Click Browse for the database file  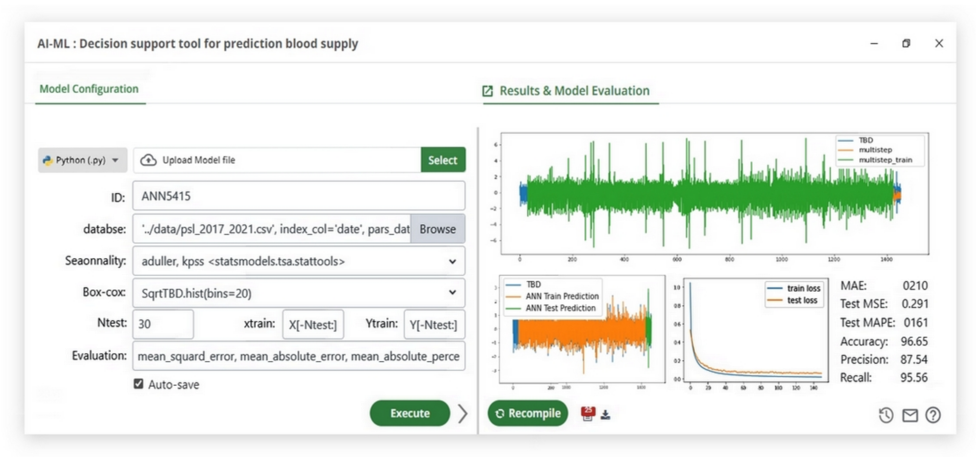click(437, 229)
